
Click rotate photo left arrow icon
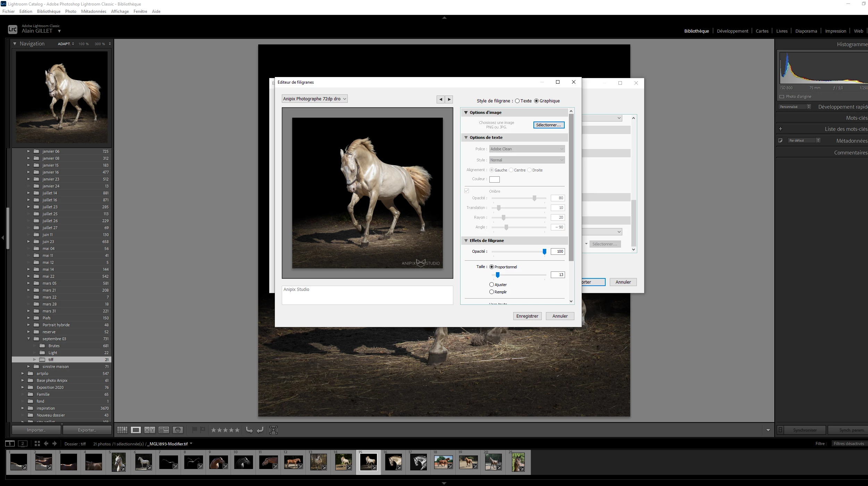[x=249, y=430]
